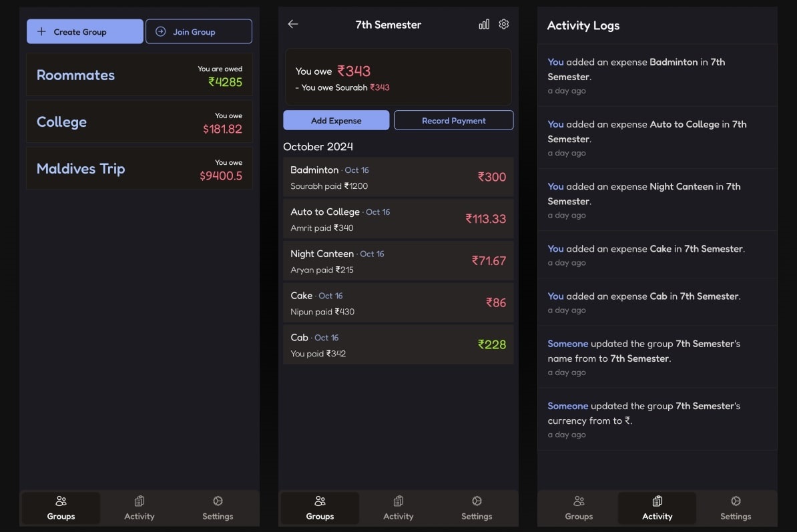Screen dimensions: 797x532
Task: Click the arrow icon in Join Group
Action: 160,31
